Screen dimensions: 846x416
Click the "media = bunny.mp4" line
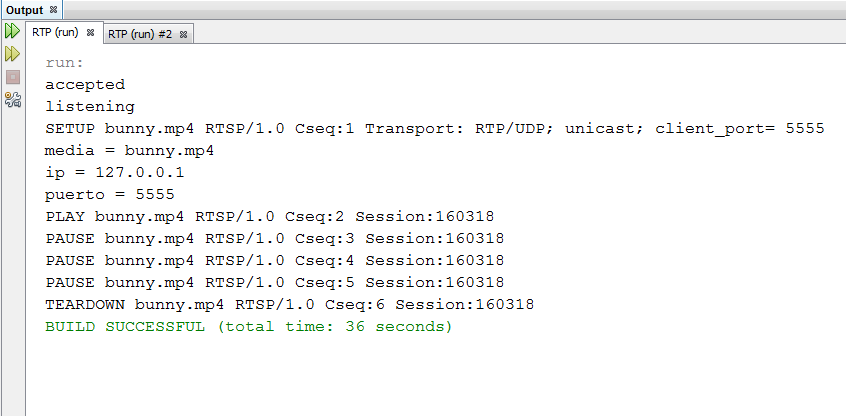coord(129,151)
